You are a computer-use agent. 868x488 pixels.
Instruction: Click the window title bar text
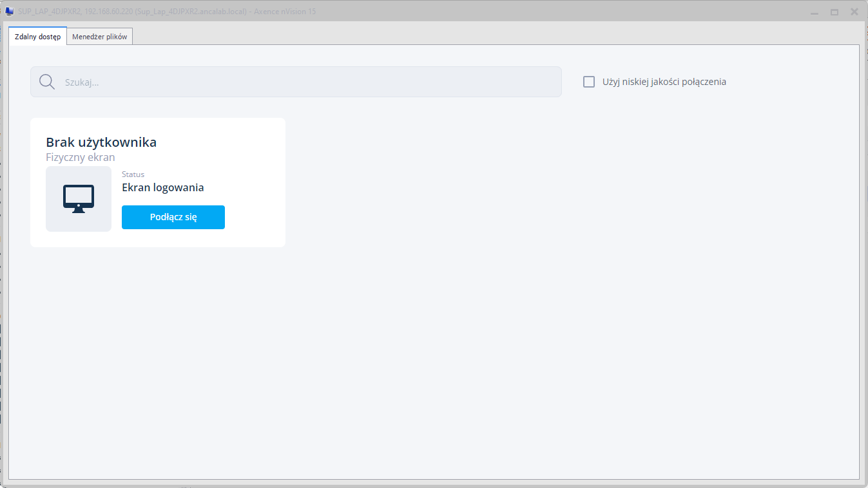coord(166,12)
